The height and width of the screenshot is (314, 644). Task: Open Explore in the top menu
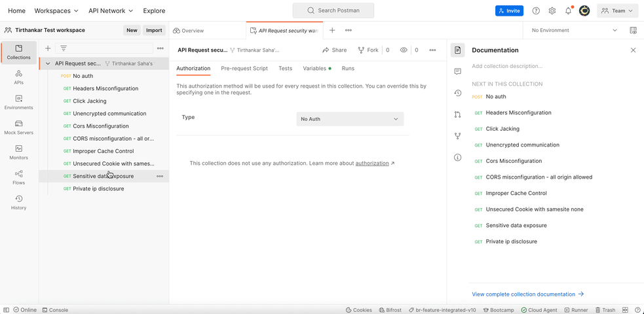pos(154,10)
